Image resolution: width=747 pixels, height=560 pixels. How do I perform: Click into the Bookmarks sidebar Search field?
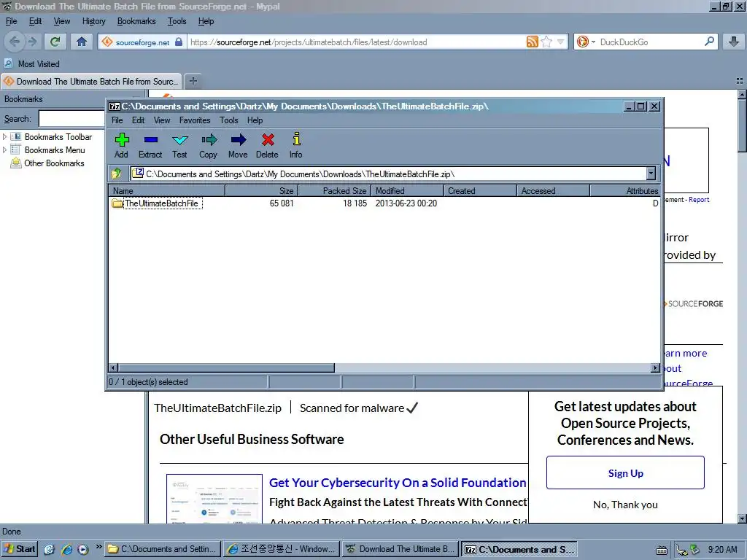[71, 119]
